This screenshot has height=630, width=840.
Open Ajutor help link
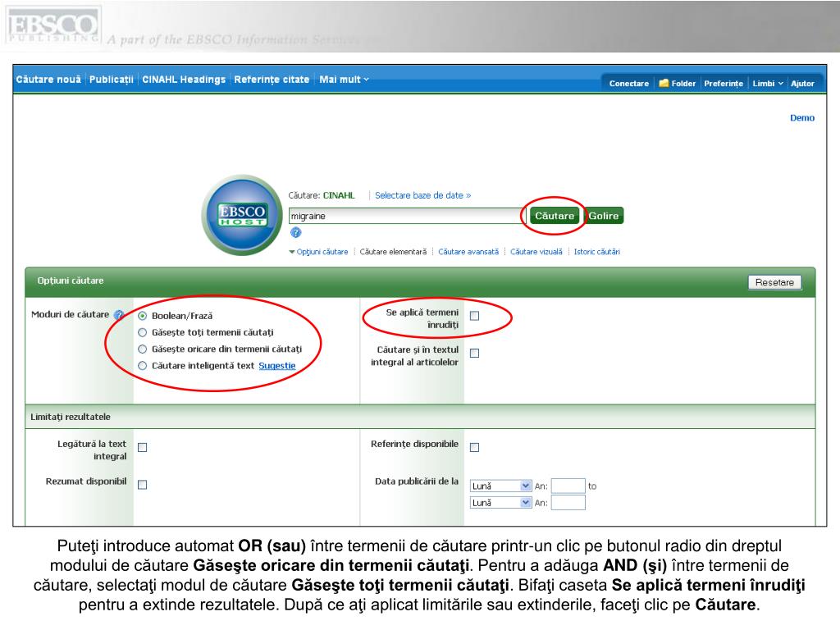tap(802, 83)
